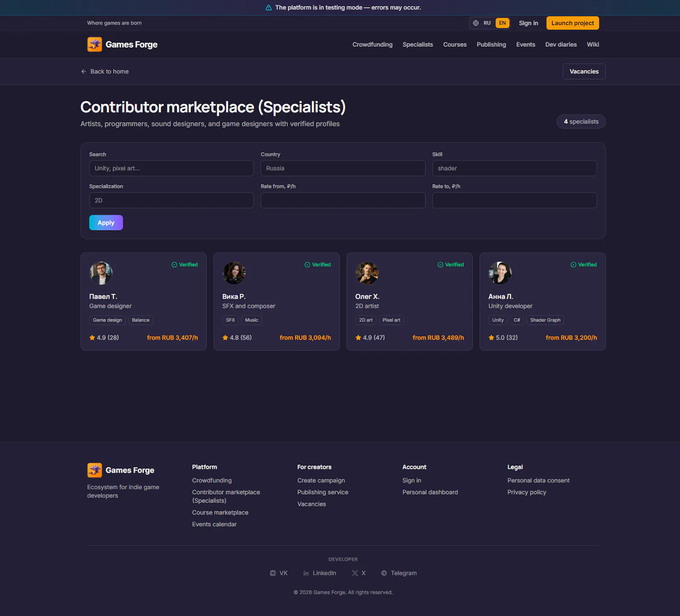Click the star rating icon for Вика Р.
The width and height of the screenshot is (680, 616).
point(225,338)
